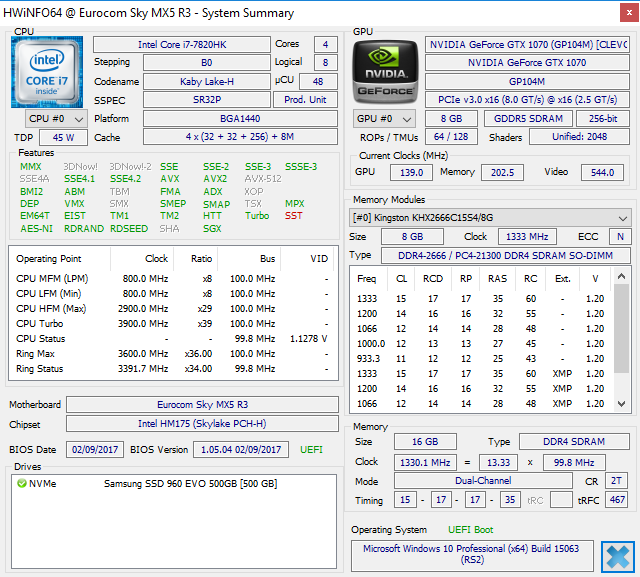Click the RDSEED feature flag
Image resolution: width=640 pixels, height=577 pixels.
129,229
